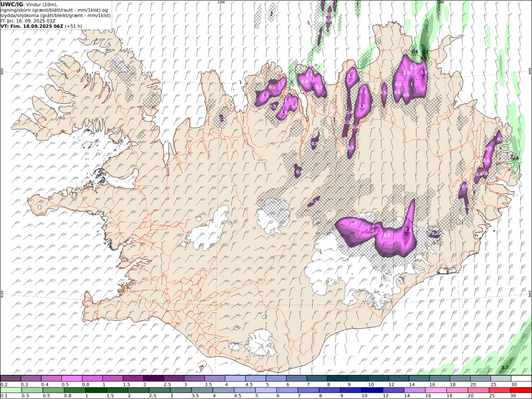Click the '30' label under the red rain swatch
Viewport: 532px width, 399px height.
coord(513,396)
